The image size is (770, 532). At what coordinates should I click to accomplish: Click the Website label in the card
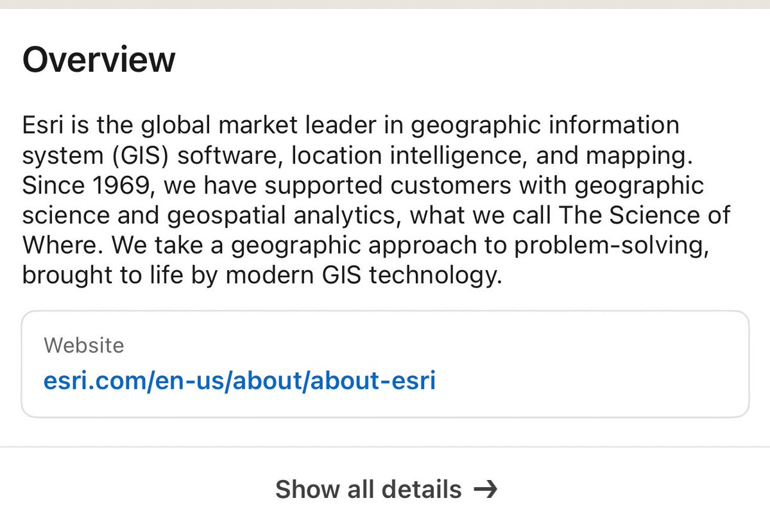(x=83, y=345)
